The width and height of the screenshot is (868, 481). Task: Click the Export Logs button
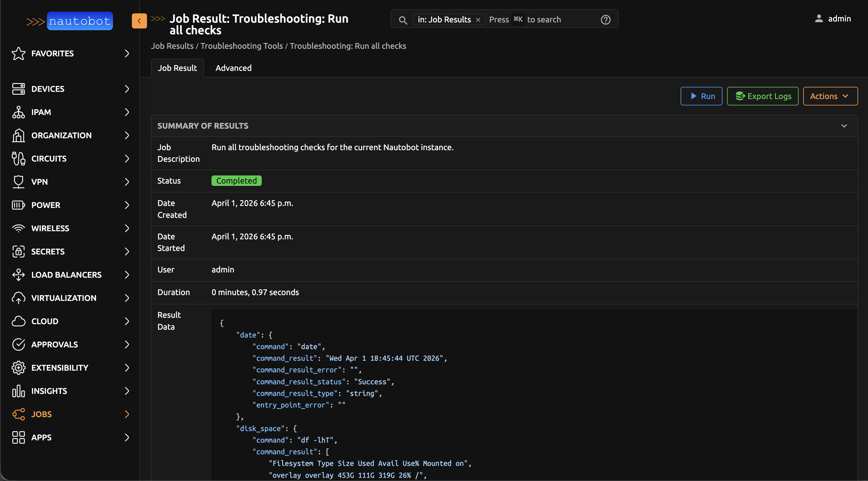(763, 96)
